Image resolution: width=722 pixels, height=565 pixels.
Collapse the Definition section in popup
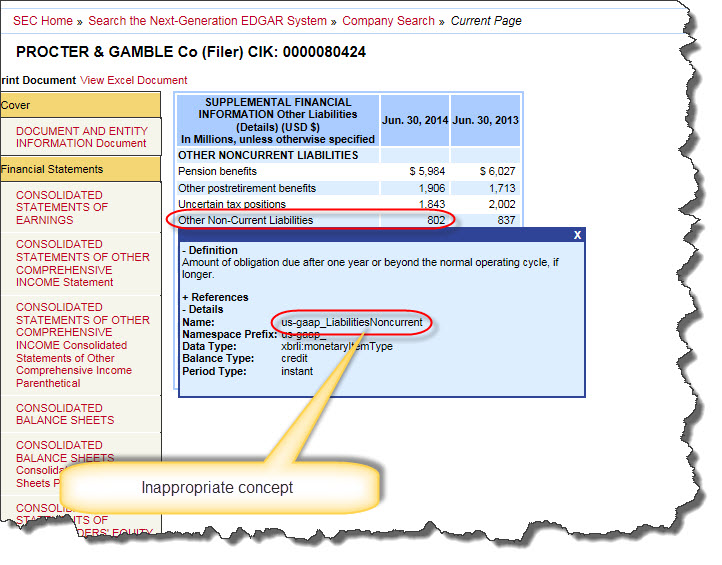pos(210,250)
